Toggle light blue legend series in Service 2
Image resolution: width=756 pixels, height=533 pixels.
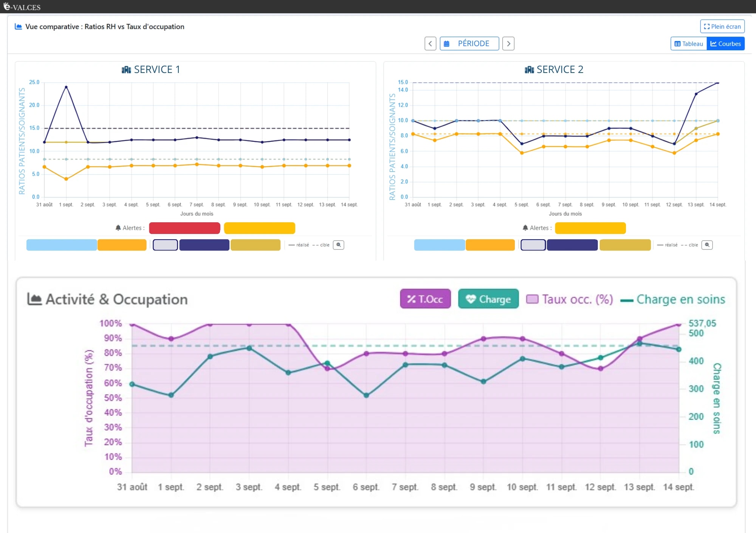point(439,245)
